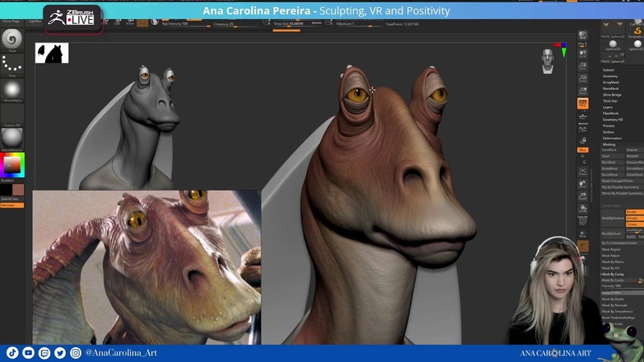Expand the Deformation section
The height and width of the screenshot is (362, 644).
pyautogui.click(x=612, y=138)
